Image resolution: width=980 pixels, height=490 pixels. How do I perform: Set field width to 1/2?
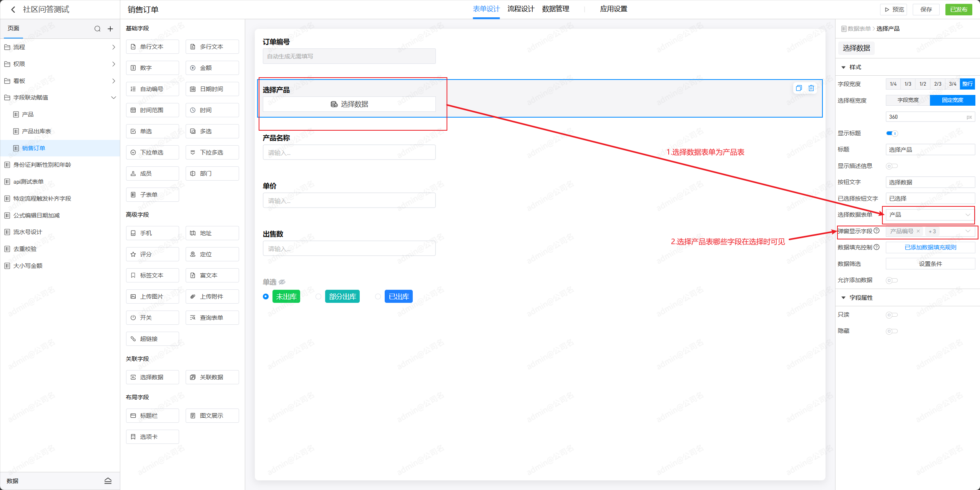tap(922, 84)
